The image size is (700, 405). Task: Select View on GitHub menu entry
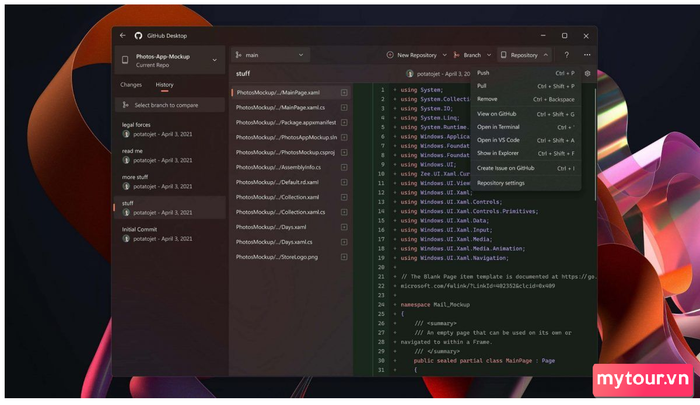[x=525, y=114]
